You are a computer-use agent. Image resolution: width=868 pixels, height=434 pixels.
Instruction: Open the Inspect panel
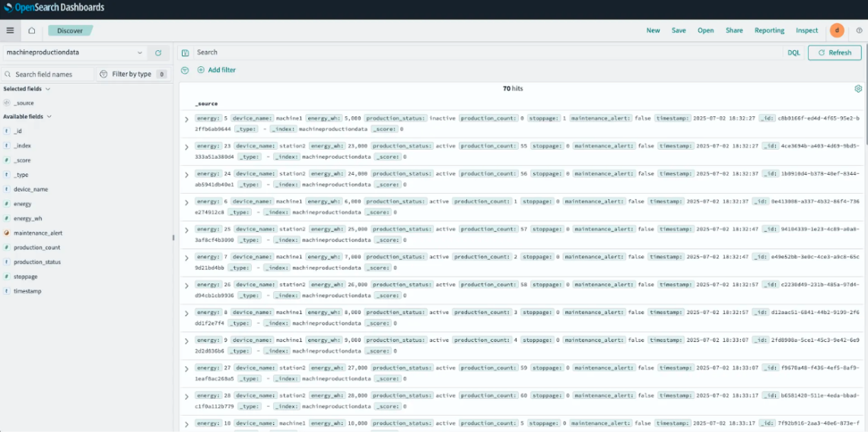806,30
